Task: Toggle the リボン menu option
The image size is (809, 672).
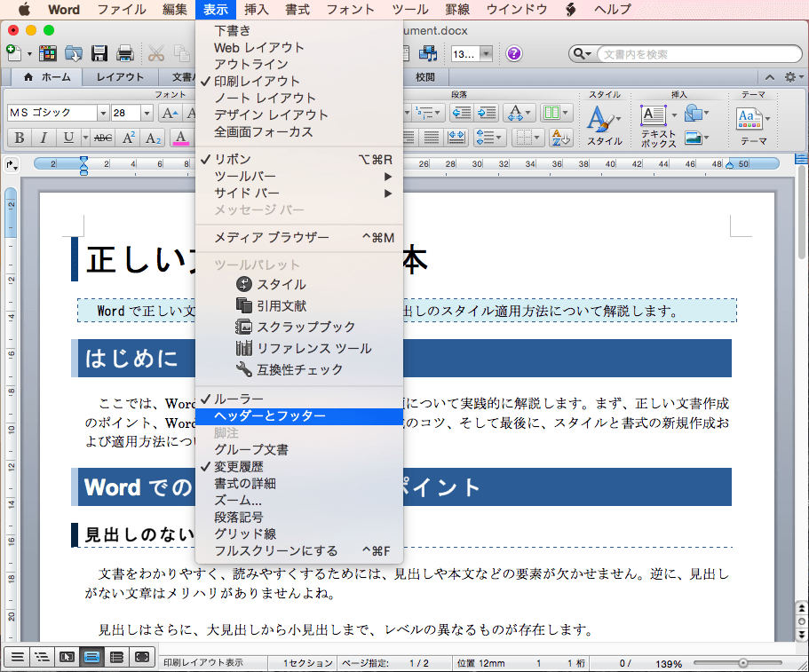Action: [x=299, y=160]
